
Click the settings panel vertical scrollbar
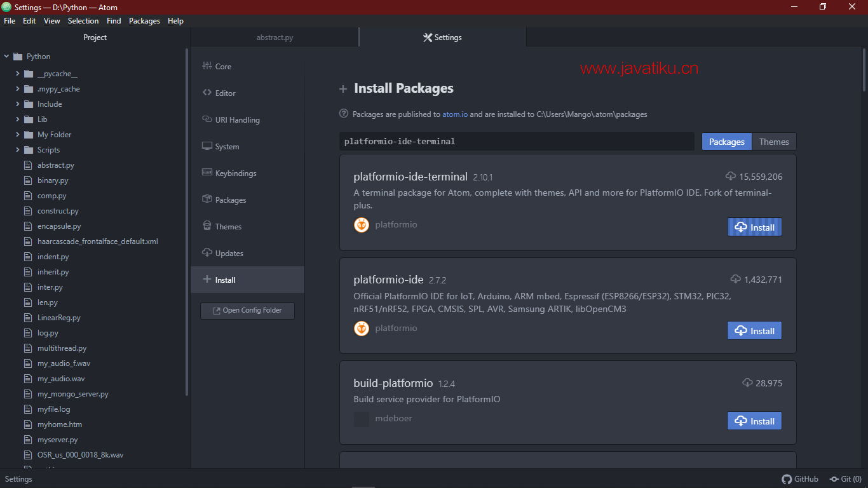click(864, 70)
